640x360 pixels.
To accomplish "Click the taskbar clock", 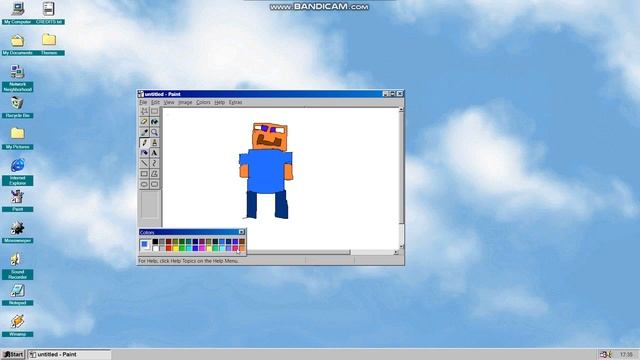I will pyautogui.click(x=626, y=354).
